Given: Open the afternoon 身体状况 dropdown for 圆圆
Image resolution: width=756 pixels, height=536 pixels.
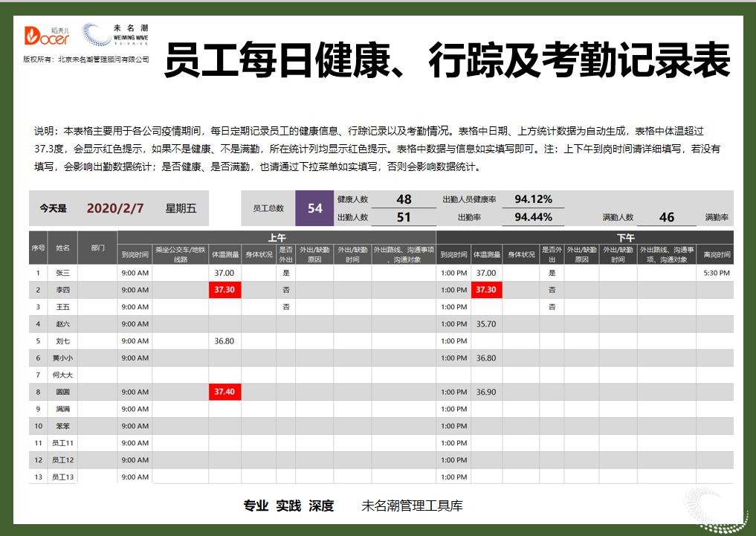Looking at the screenshot, I should (521, 392).
